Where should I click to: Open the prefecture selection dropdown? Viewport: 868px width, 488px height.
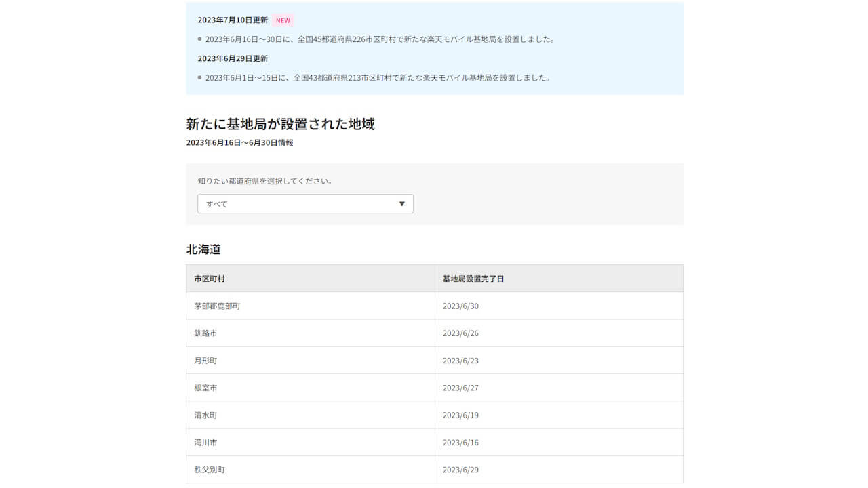pos(304,203)
